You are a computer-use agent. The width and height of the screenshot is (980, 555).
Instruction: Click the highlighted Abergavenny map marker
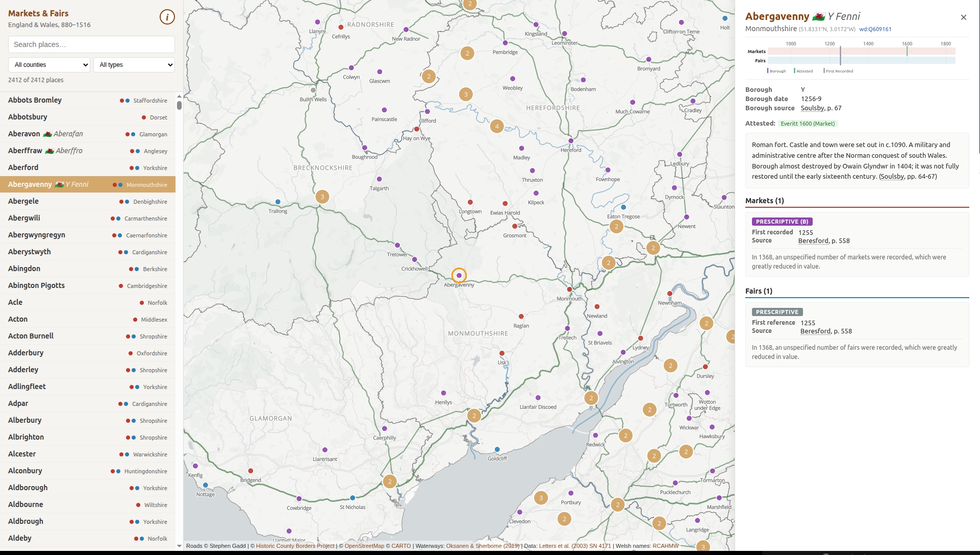click(x=459, y=275)
